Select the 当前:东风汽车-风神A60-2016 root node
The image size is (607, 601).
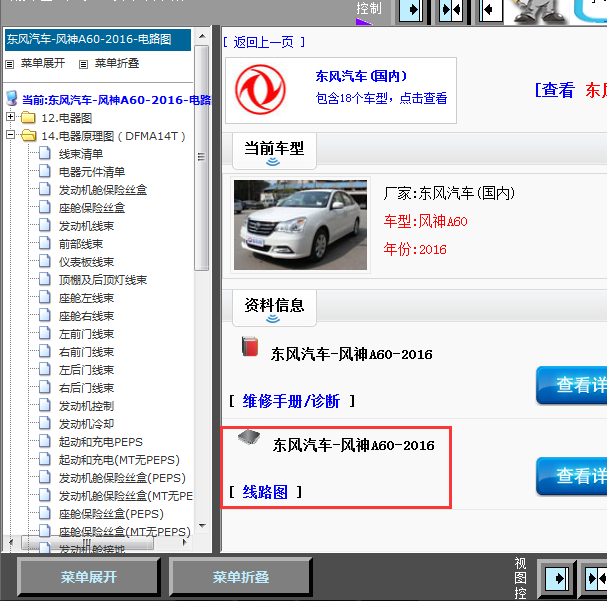coord(116,100)
